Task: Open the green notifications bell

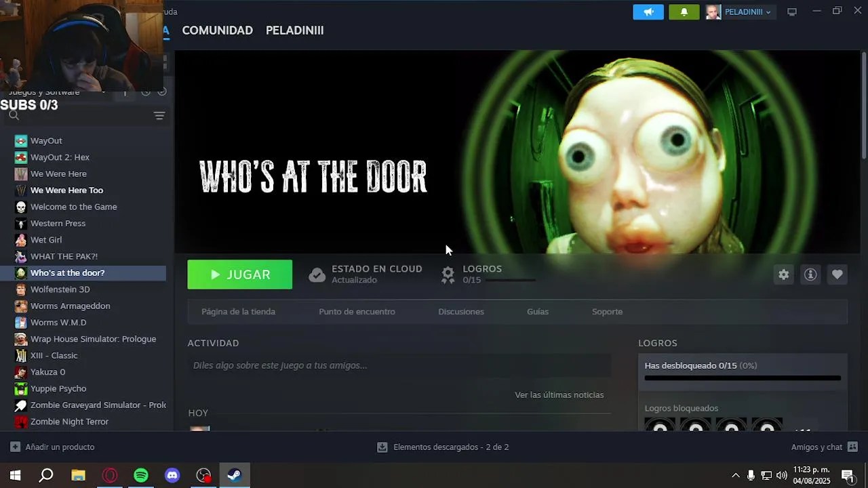Action: [684, 12]
